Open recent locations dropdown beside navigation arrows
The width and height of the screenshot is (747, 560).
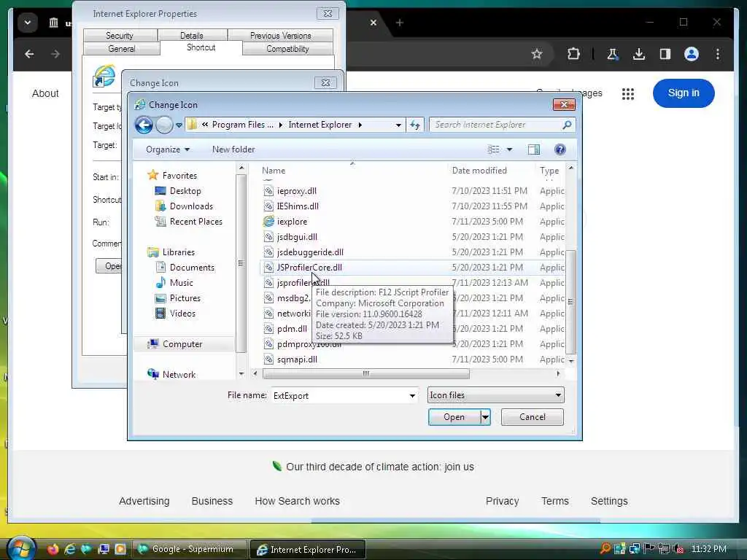coord(179,125)
